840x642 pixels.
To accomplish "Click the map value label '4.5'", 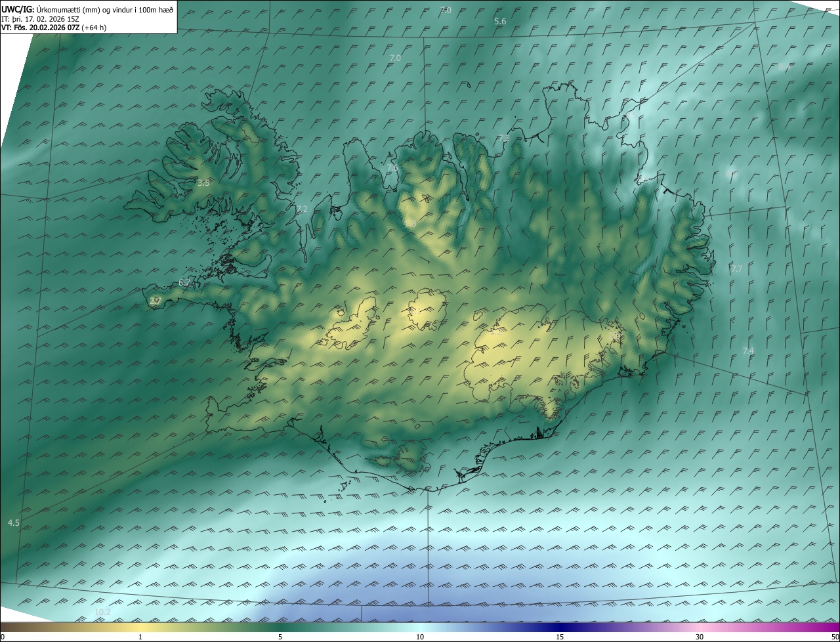I will (13, 523).
